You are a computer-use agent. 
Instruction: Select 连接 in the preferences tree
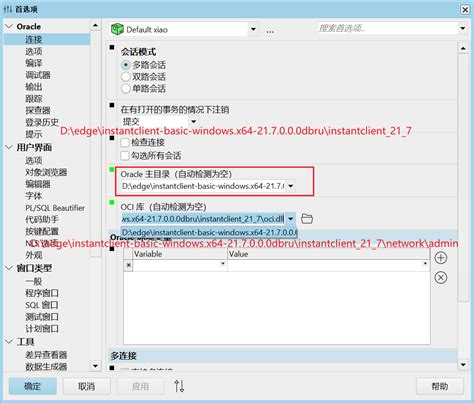[34, 39]
